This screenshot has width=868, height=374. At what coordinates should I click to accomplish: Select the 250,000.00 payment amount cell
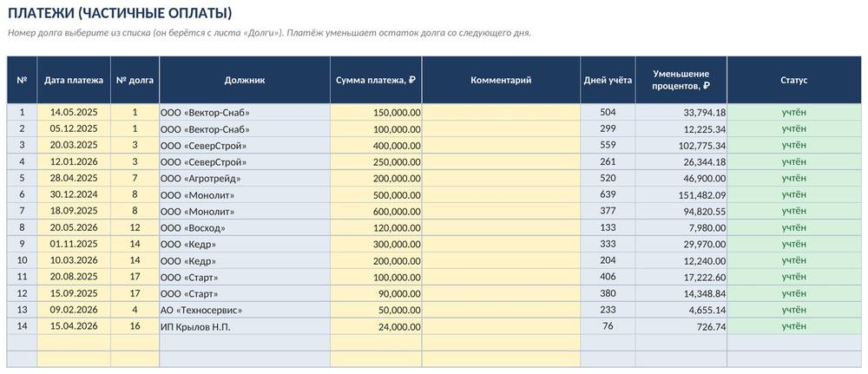click(x=376, y=162)
